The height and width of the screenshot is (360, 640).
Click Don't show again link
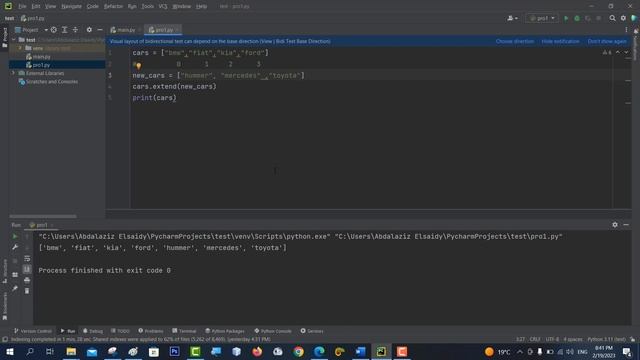[x=607, y=41]
